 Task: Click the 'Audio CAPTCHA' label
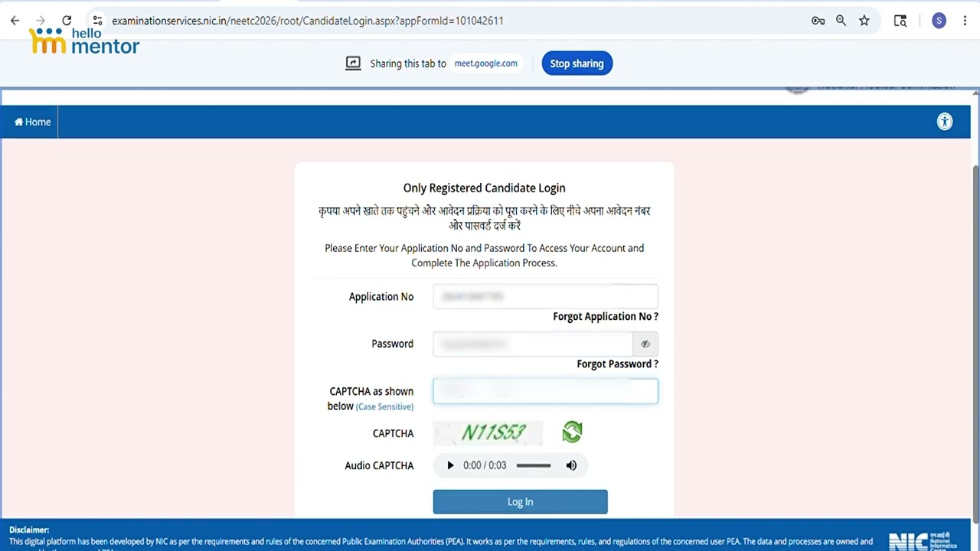click(379, 465)
